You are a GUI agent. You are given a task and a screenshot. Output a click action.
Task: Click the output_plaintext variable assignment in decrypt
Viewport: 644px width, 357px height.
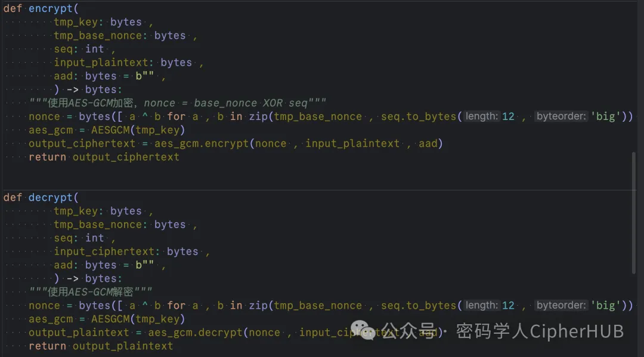coord(79,332)
